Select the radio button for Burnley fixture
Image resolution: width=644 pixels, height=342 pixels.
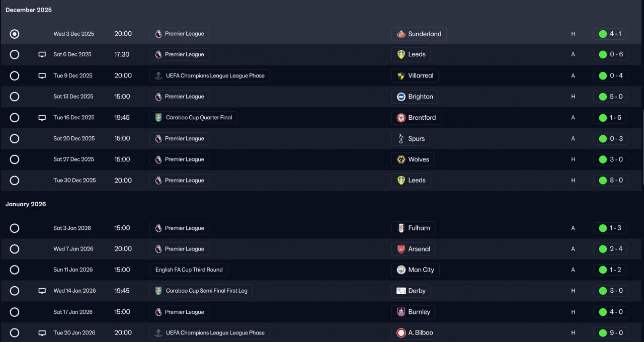click(15, 312)
